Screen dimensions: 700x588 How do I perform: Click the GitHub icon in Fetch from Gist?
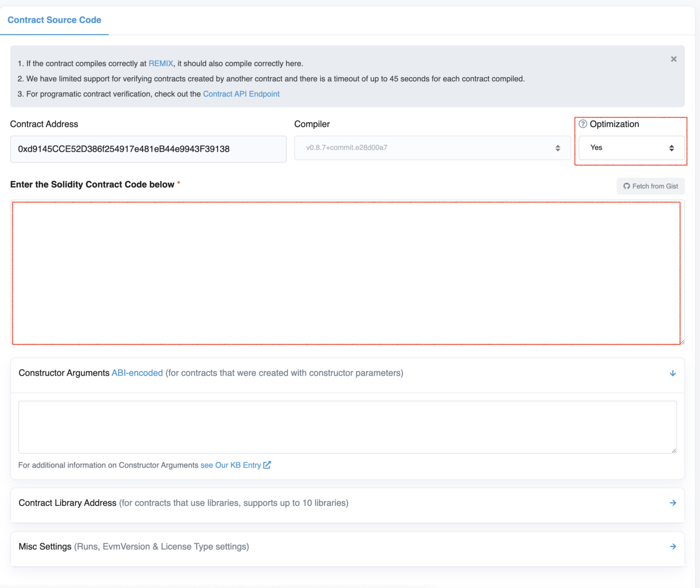626,186
